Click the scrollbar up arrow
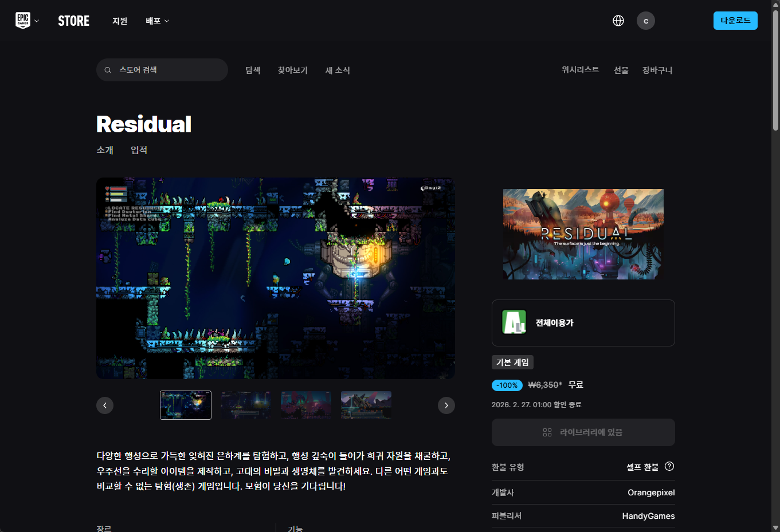Screen dimensions: 780x532 click(x=775, y=4)
